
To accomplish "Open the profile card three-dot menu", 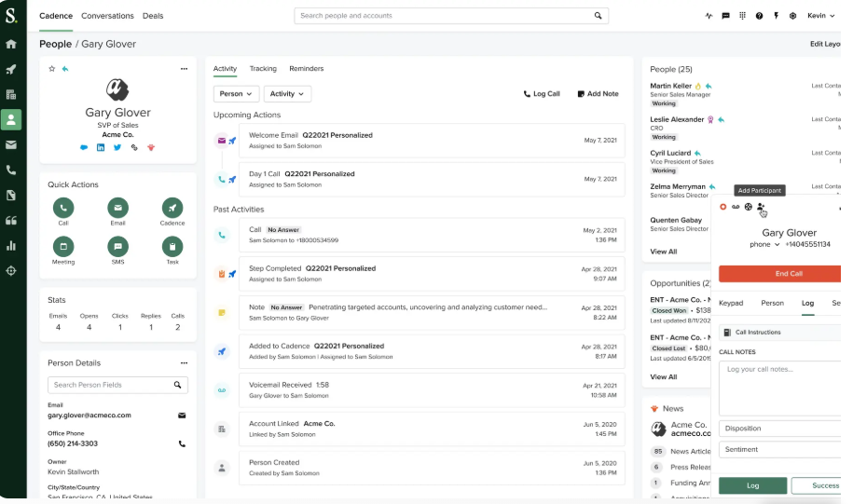I will pyautogui.click(x=184, y=69).
